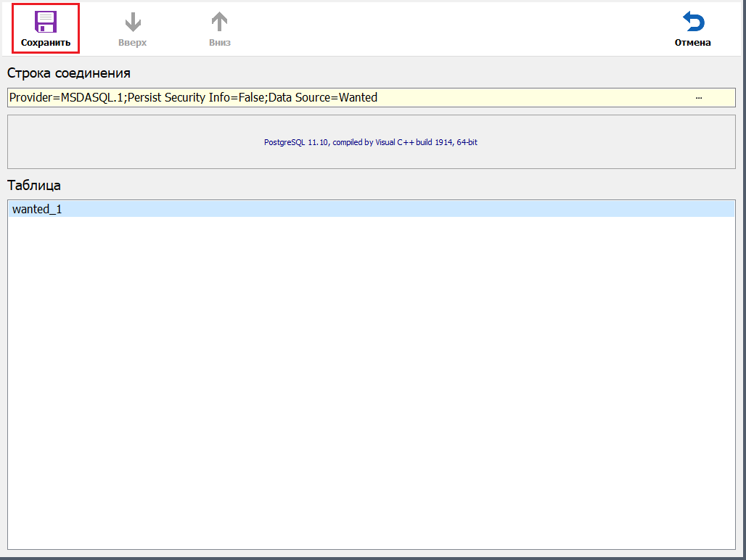Click empty area of the table list

[370, 377]
